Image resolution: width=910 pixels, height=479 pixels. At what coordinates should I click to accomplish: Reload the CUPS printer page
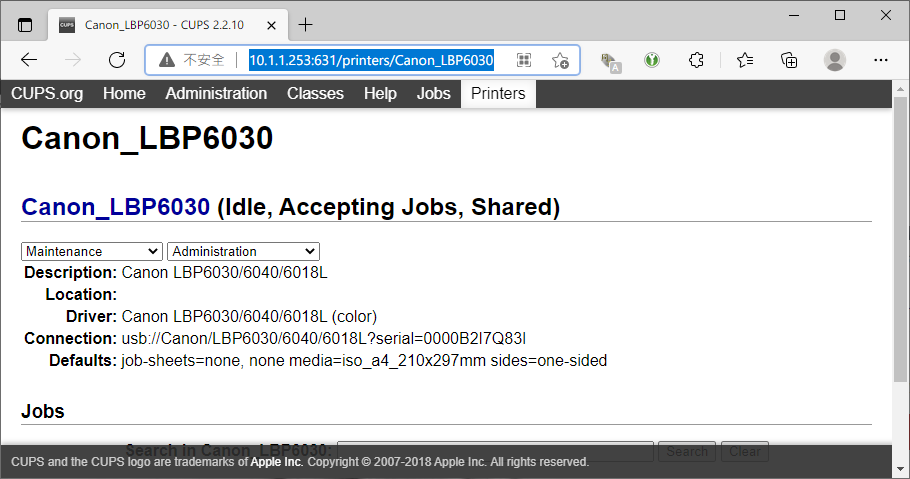[117, 60]
